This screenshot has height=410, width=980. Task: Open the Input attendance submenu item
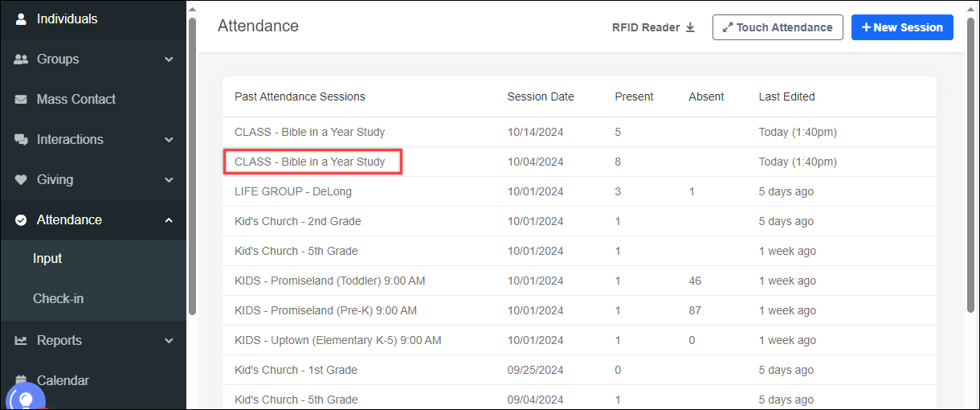(x=47, y=258)
